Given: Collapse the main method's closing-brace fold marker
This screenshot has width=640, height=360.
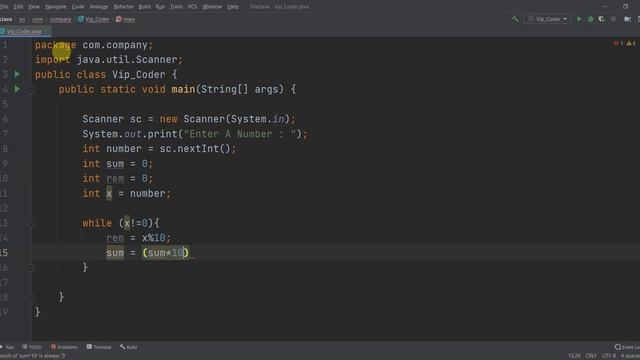Looking at the screenshot, I should (x=31, y=298).
